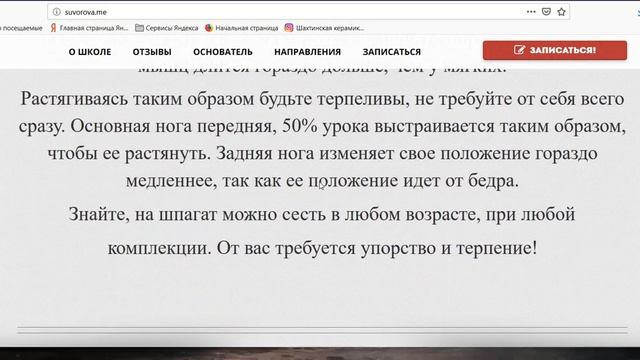Open the Главная страница Яндекс bookmark
Viewport: 640px width, 360px height.
pyautogui.click(x=89, y=28)
